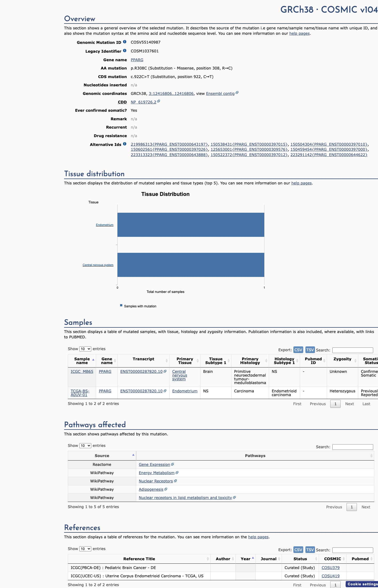Click external icon beside Nuclear Receptors pathway
The image size is (378, 588).
[175, 481]
